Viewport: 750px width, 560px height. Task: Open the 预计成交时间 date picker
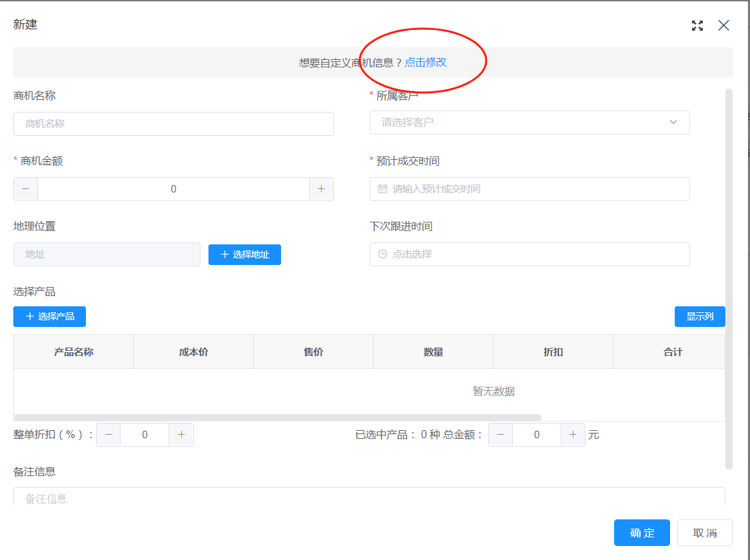pos(530,189)
